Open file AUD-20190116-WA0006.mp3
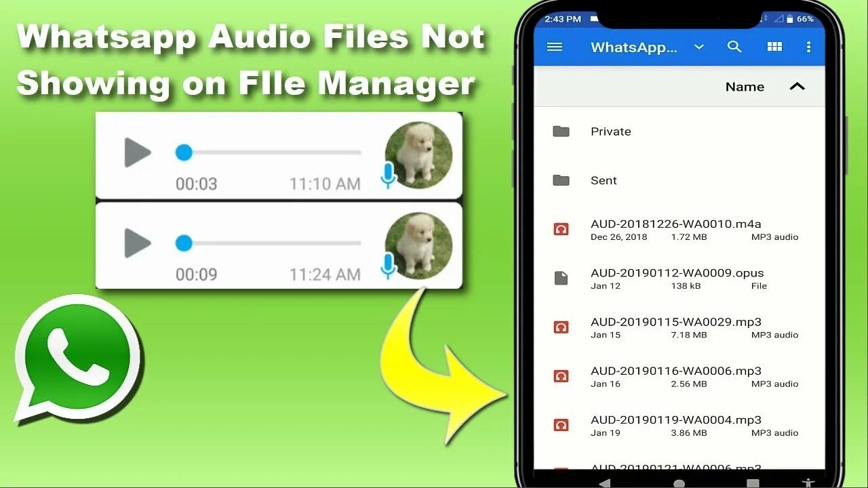This screenshot has height=488, width=868. click(x=676, y=371)
